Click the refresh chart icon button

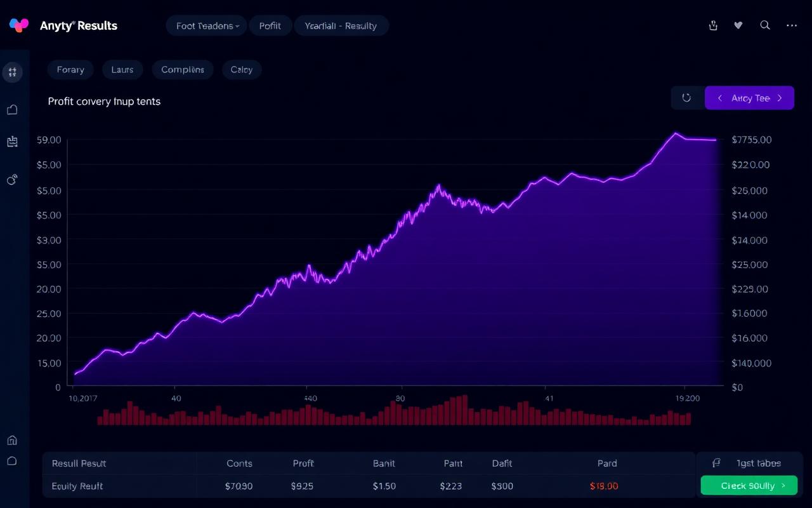tap(686, 98)
